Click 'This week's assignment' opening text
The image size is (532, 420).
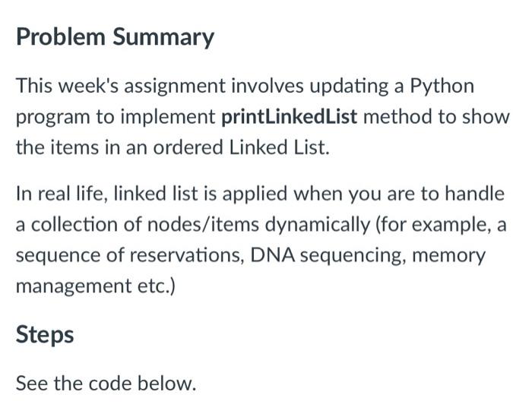pos(121,86)
